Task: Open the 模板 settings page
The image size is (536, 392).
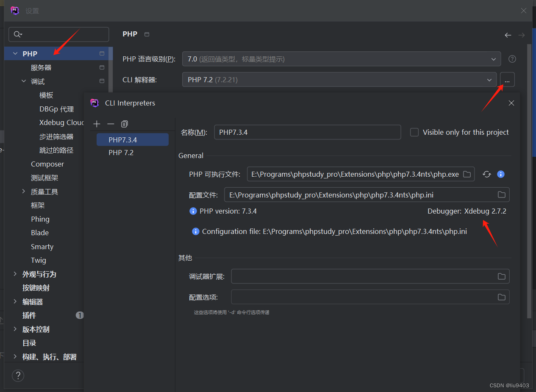Action: coord(46,95)
